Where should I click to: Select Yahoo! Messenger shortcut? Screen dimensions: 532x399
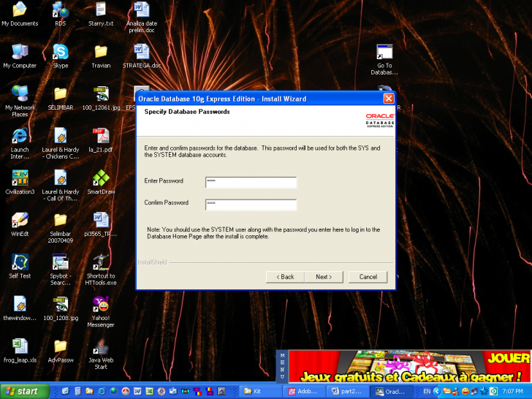pos(101,312)
